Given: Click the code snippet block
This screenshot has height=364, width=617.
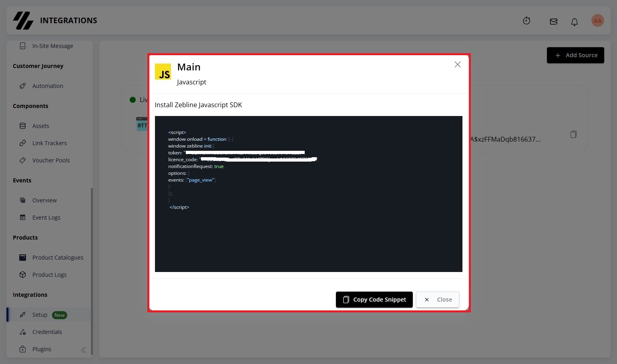Looking at the screenshot, I should pyautogui.click(x=309, y=194).
